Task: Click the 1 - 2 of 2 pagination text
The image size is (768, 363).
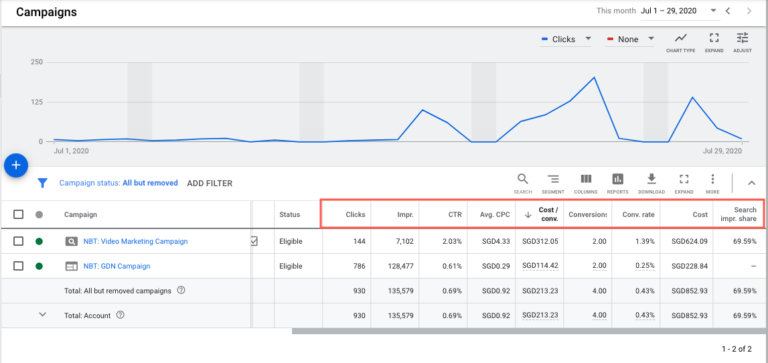Action: (x=737, y=349)
